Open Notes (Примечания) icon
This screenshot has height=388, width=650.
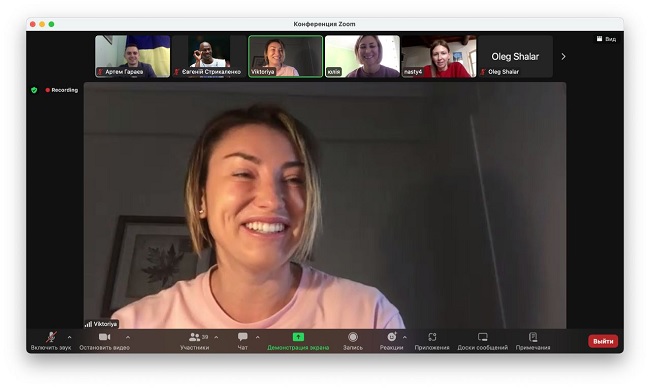(533, 337)
